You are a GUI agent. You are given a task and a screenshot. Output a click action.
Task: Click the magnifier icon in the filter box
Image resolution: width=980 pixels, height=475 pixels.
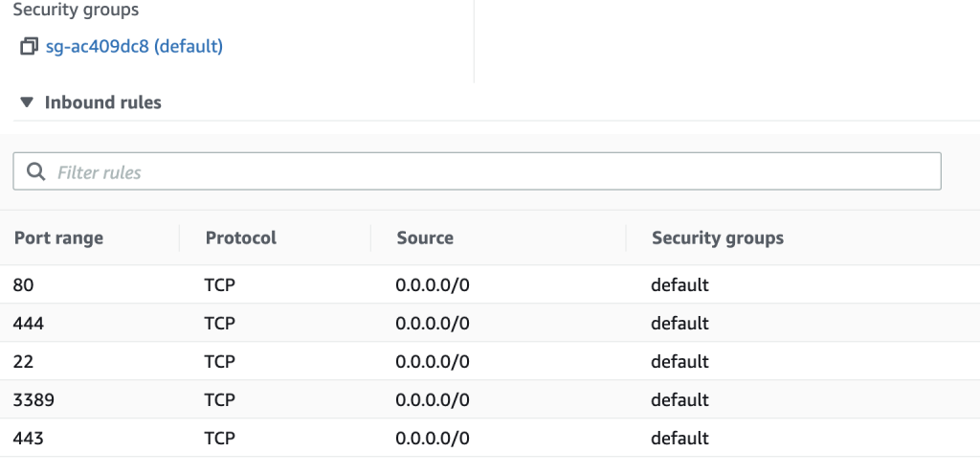(36, 172)
